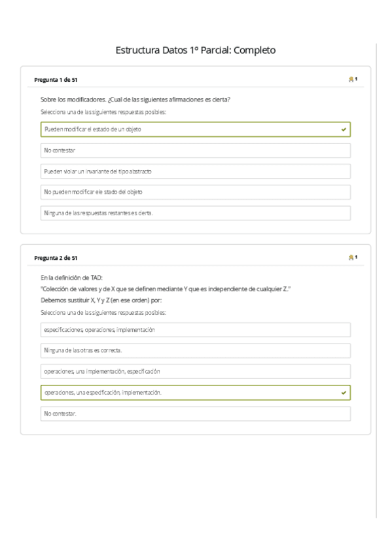Screen dimensions: 392x555
Task: Select 'No pueden modificar ele stado del objeto'
Action: [x=194, y=192]
